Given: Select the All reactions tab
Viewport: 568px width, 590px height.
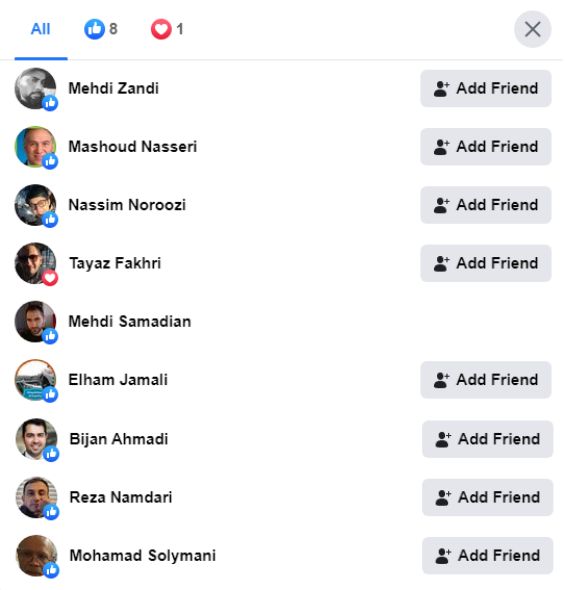Looking at the screenshot, I should click(x=40, y=29).
